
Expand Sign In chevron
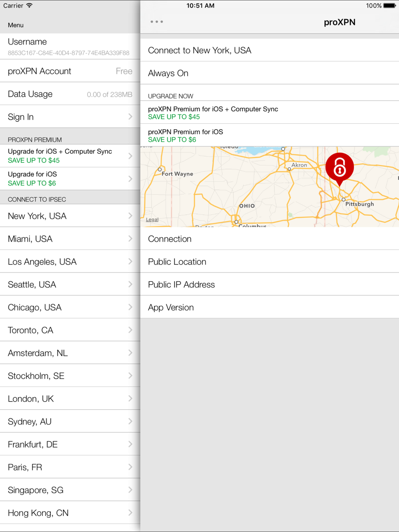click(130, 117)
